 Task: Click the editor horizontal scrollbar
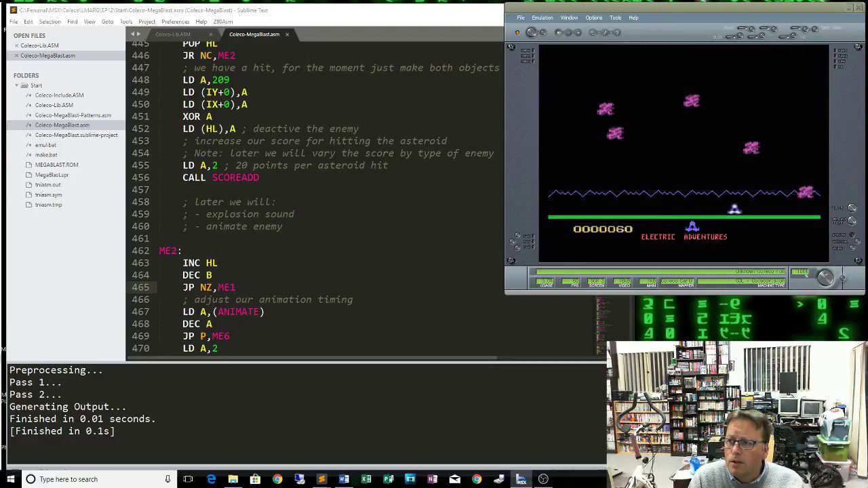click(x=312, y=358)
